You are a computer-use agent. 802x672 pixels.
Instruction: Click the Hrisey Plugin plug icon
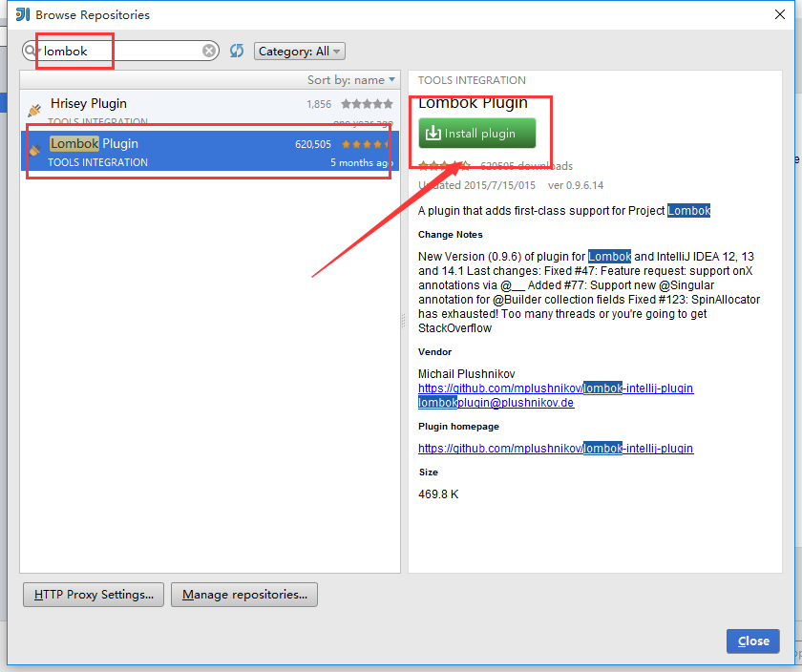(x=34, y=110)
